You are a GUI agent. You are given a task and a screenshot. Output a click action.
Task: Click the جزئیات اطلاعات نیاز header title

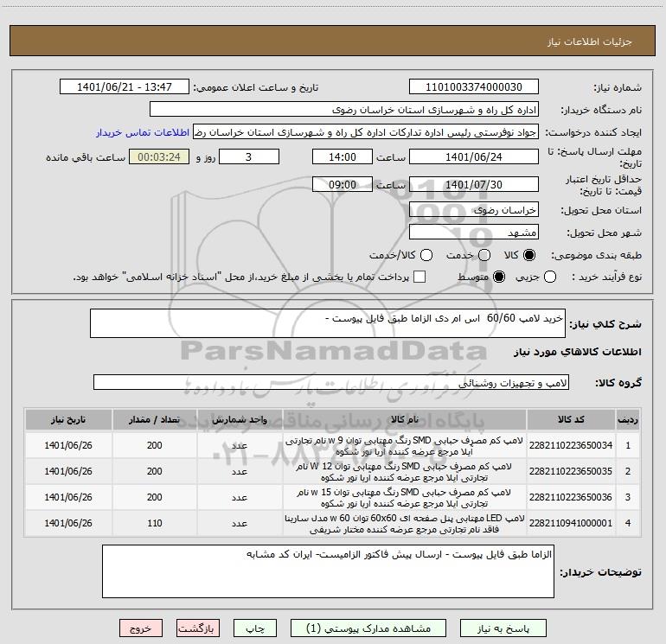tap(590, 41)
